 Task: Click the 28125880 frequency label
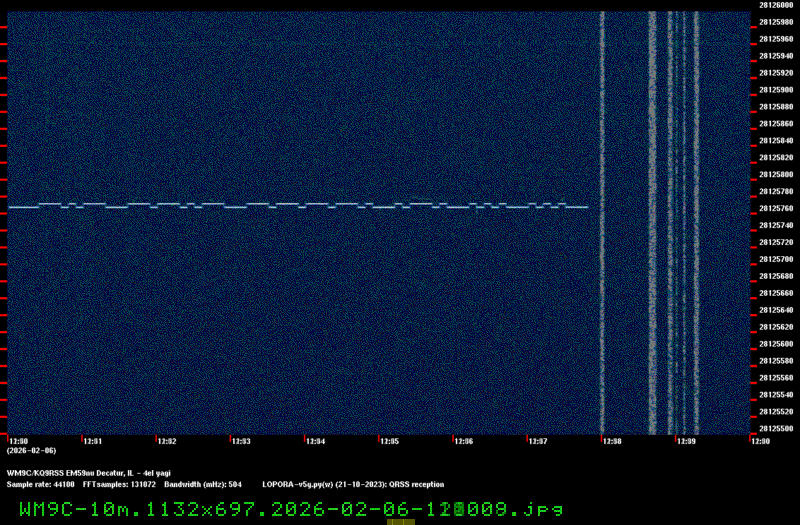[776, 107]
